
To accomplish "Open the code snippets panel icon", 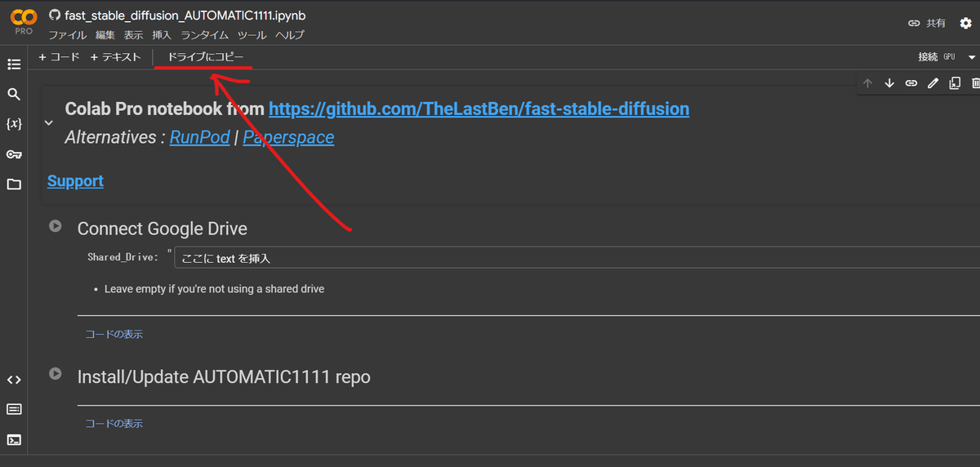I will (14, 380).
